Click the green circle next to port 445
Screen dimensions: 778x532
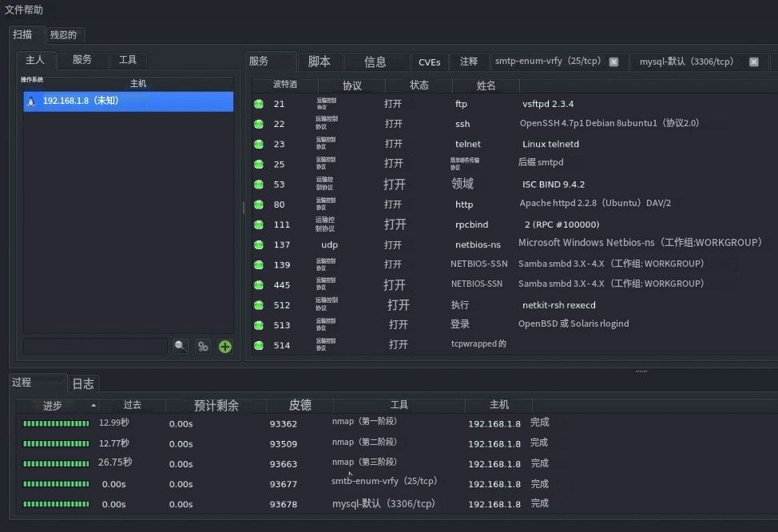click(x=257, y=285)
